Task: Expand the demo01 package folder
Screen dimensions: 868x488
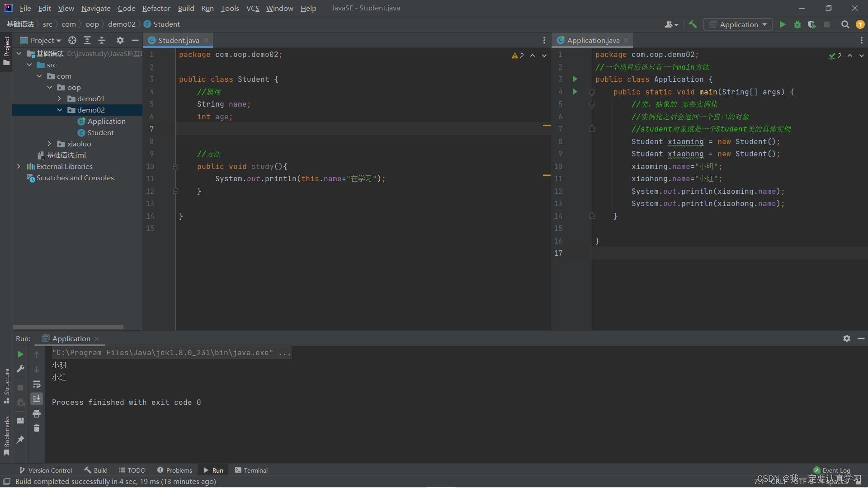Action: (60, 99)
